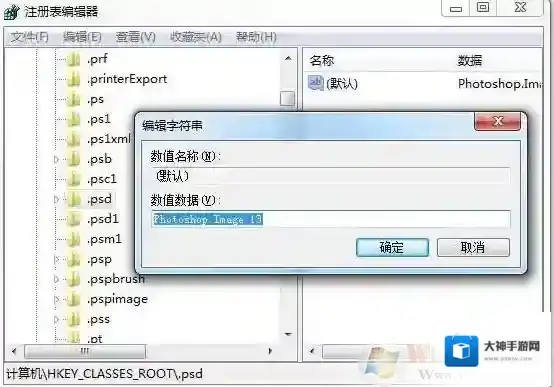This screenshot has width=554, height=387.
Task: Select the .pss key label
Action: (98, 319)
